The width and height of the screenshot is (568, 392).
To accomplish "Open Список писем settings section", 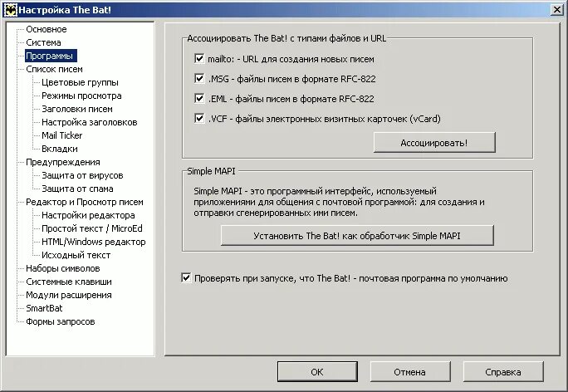I will 54,69.
